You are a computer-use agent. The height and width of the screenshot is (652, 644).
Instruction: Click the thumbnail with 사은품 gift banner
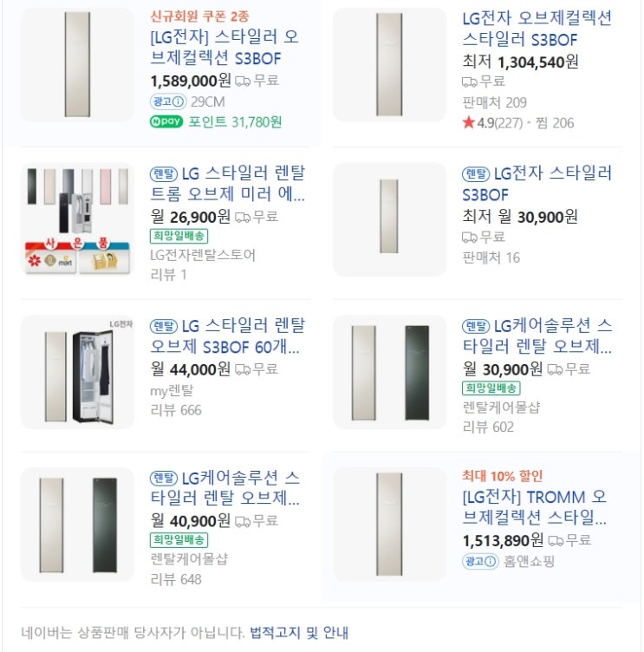click(77, 219)
